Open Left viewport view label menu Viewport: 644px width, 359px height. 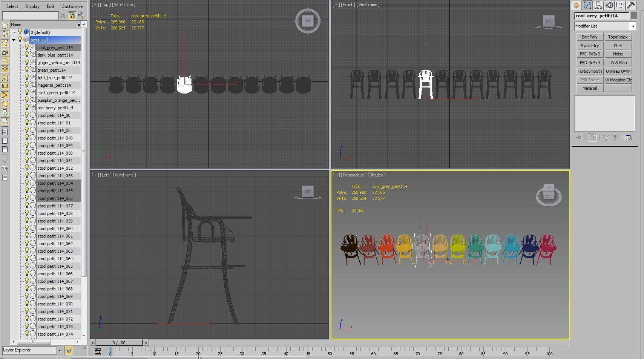coord(105,175)
